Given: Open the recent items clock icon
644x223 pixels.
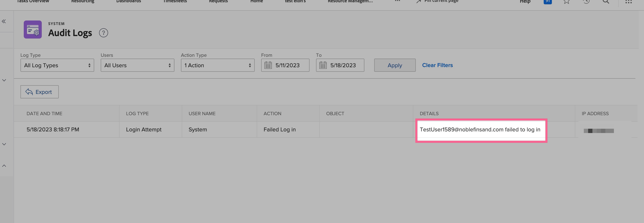Looking at the screenshot, I should (586, 1).
